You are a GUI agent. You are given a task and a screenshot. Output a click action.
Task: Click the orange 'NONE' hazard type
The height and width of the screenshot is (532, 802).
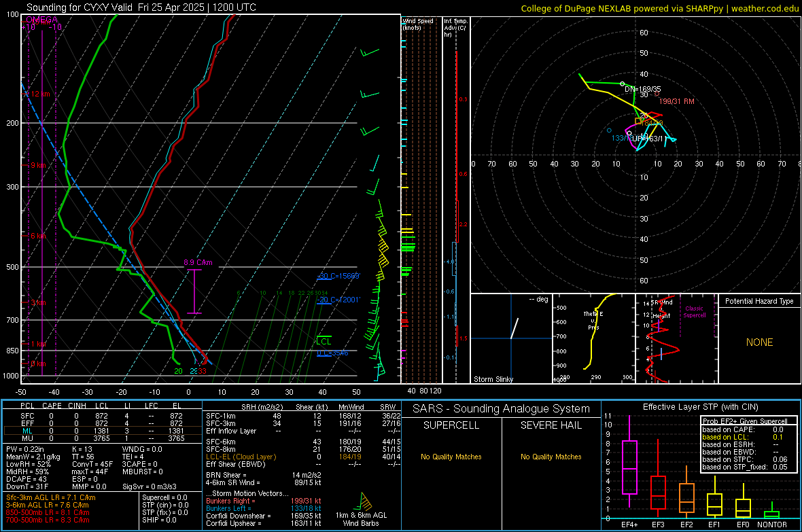(x=760, y=342)
